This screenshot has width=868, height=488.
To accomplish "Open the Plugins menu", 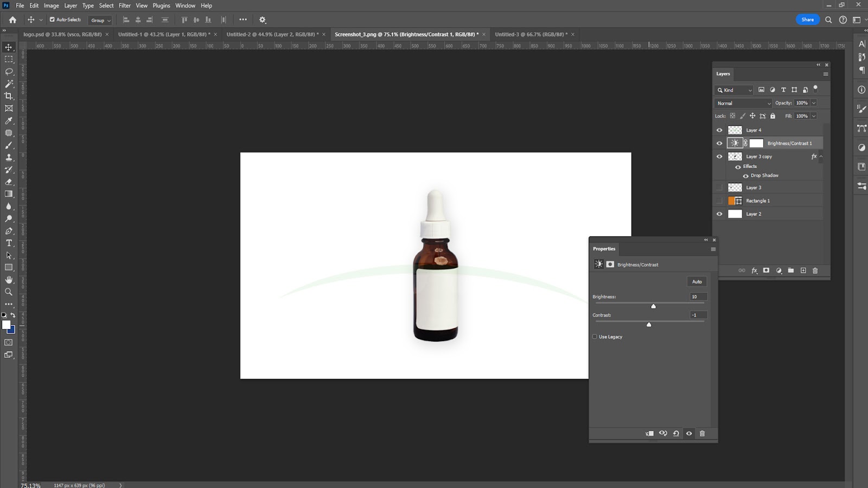I will 161,5.
